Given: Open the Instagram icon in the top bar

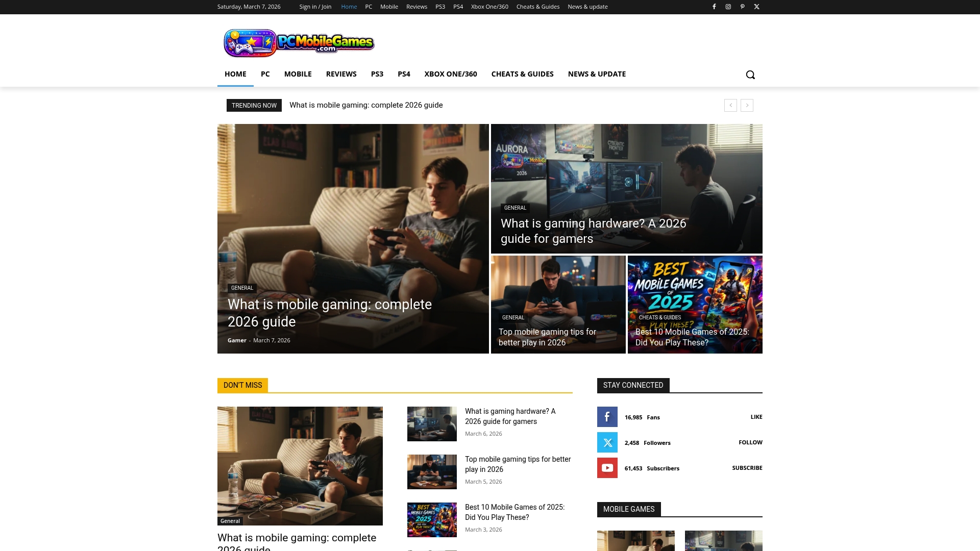Looking at the screenshot, I should tap(728, 7).
